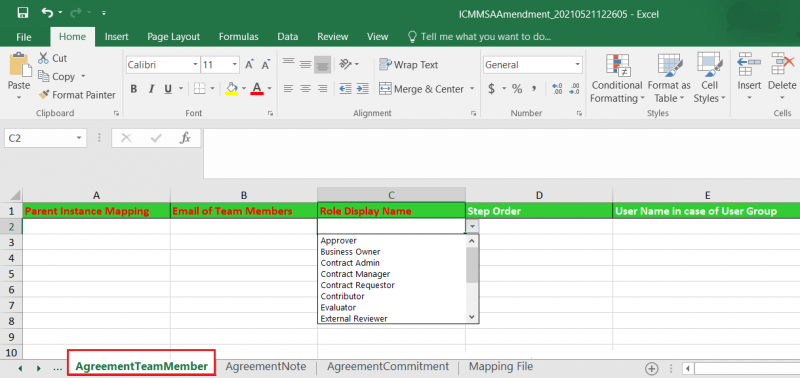Apply borders to cells
This screenshot has height=378, width=800.
point(199,89)
